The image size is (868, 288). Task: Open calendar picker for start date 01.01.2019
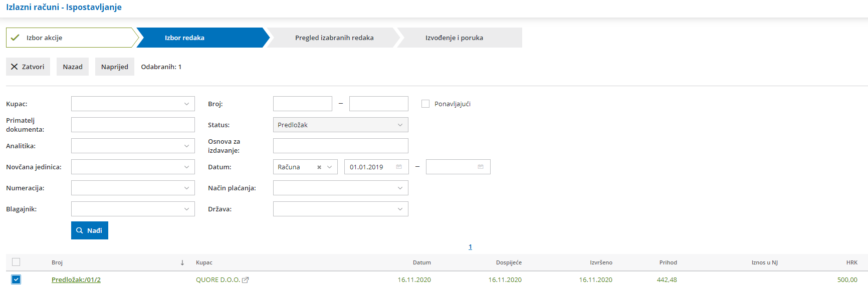pyautogui.click(x=399, y=167)
